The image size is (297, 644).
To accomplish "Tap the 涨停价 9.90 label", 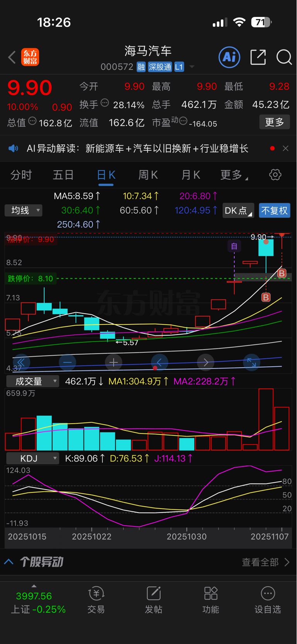I will (31, 239).
